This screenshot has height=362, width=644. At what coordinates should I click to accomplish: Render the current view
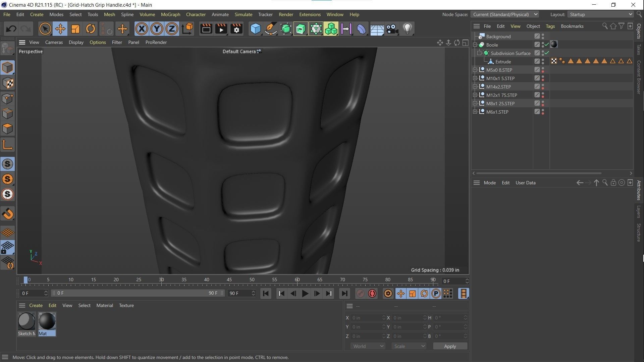point(206,29)
